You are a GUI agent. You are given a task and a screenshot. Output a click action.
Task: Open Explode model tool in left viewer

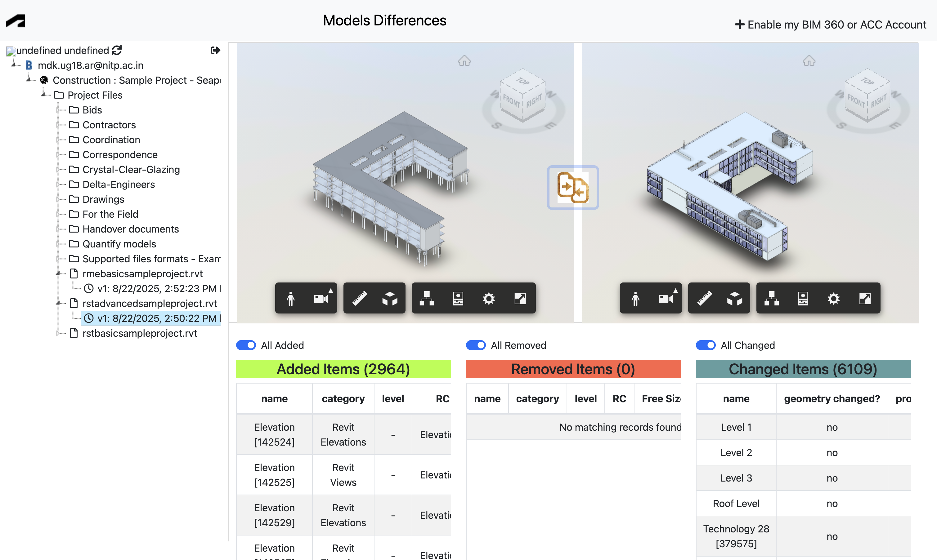pyautogui.click(x=390, y=299)
